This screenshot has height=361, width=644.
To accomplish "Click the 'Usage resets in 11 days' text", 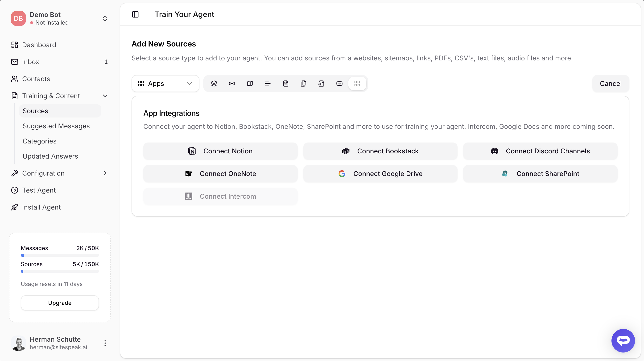I will click(x=52, y=284).
